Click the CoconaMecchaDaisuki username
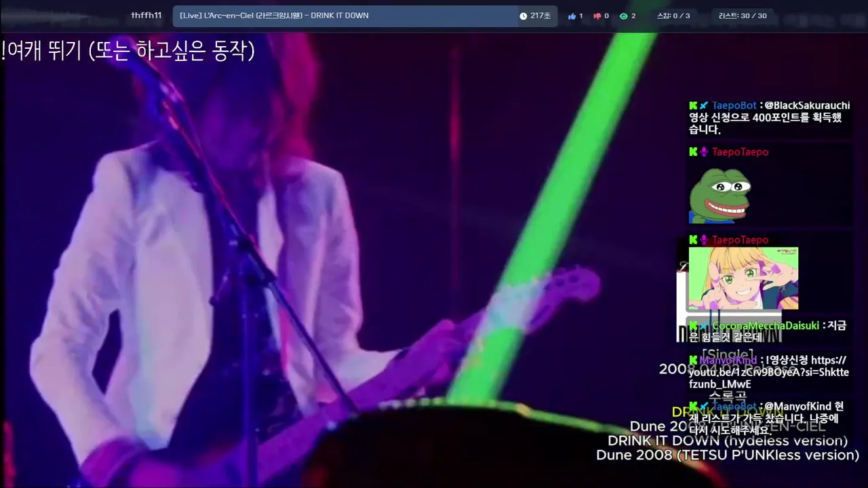This screenshot has width=868, height=488. coord(766,326)
